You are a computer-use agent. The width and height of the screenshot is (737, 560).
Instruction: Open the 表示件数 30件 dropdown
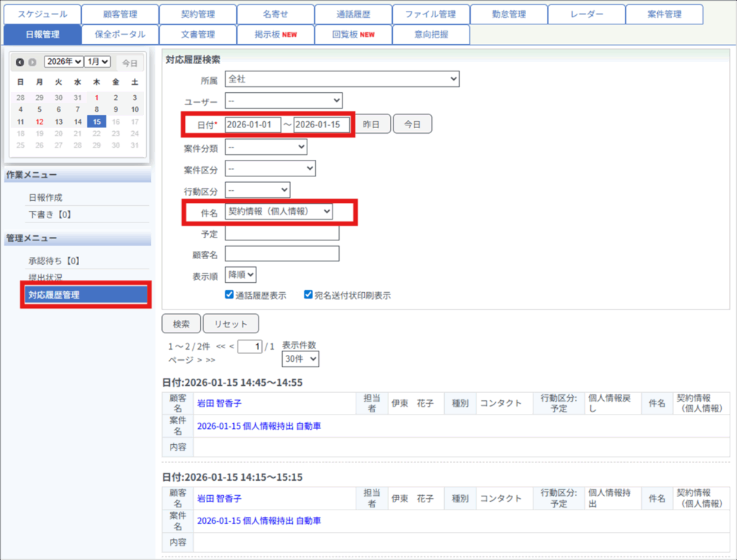(x=301, y=358)
